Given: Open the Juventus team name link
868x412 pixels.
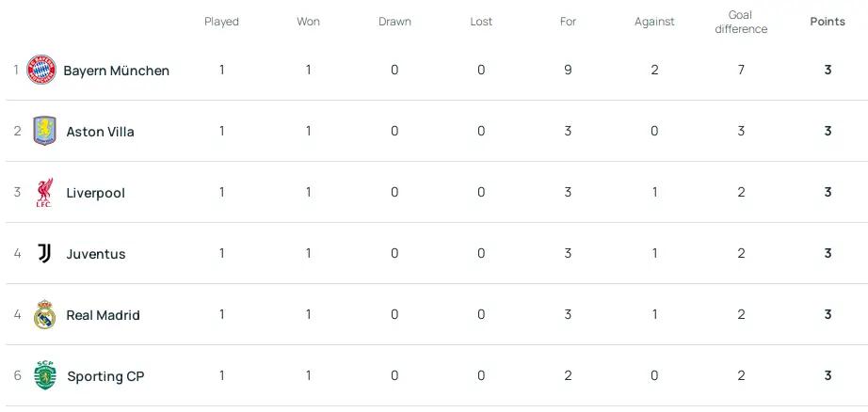Looking at the screenshot, I should coord(96,254).
